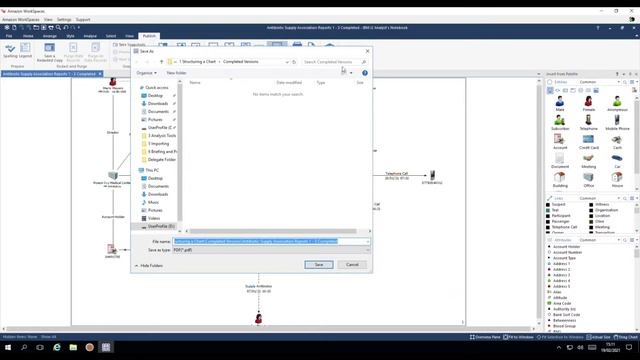Select Desktop under Quick access
The image size is (640, 360).
click(x=155, y=96)
